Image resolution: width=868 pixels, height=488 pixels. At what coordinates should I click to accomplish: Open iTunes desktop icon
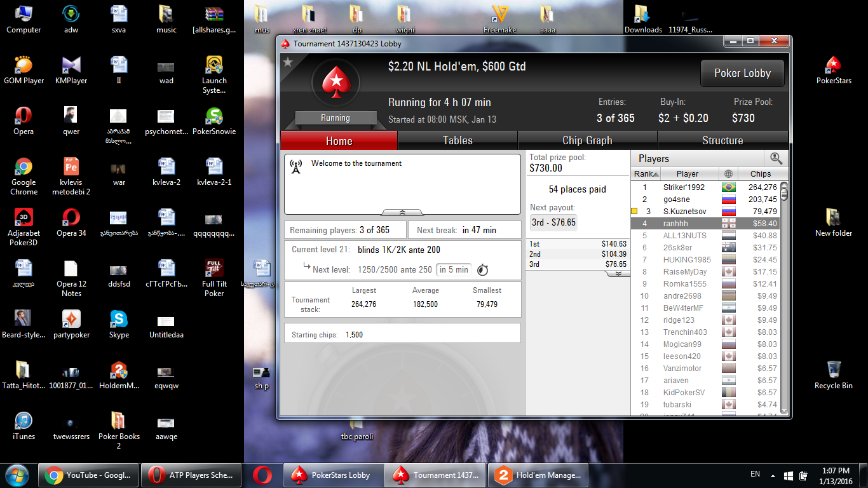(x=24, y=426)
